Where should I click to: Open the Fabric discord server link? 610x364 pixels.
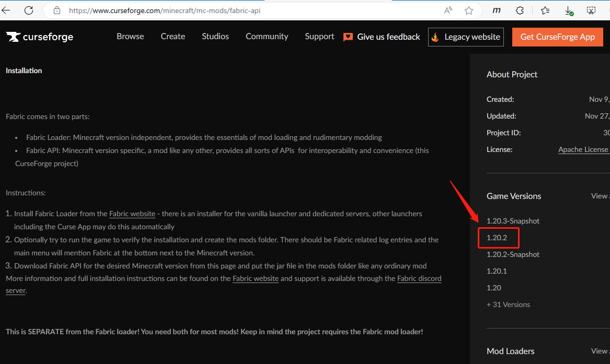pos(419,278)
